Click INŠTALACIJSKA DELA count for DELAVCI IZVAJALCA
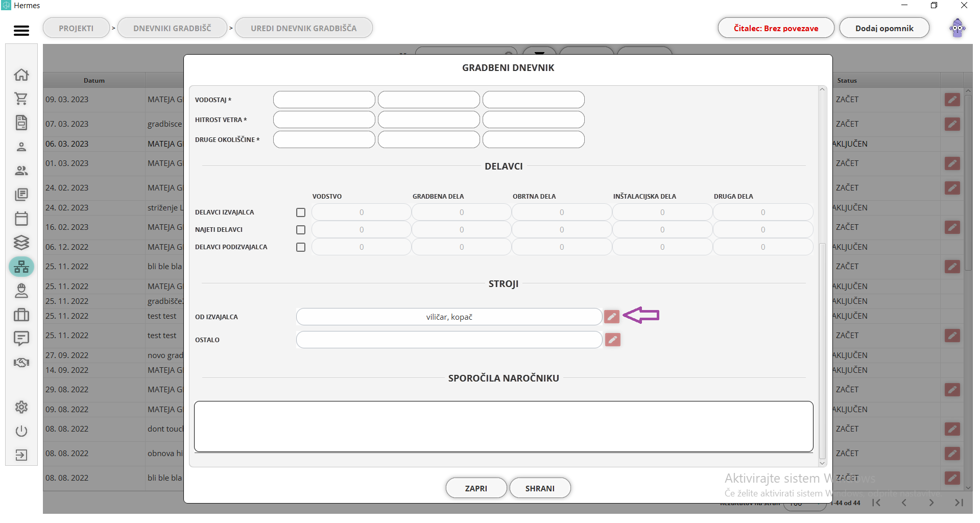 point(662,212)
